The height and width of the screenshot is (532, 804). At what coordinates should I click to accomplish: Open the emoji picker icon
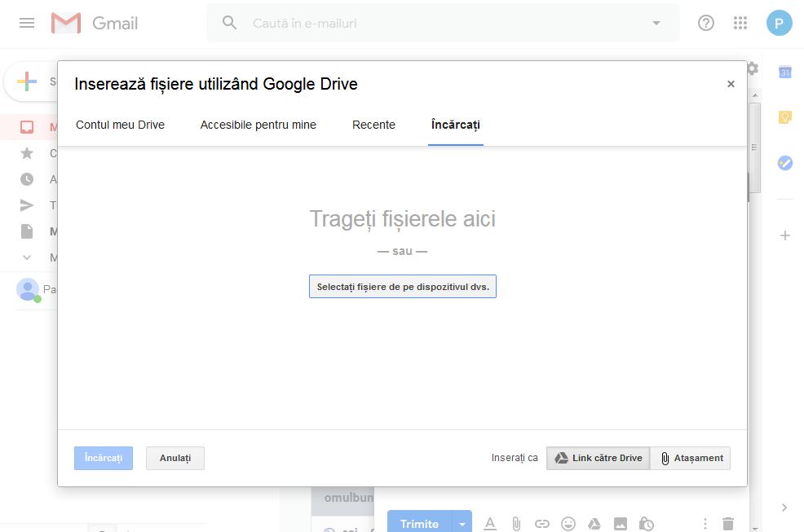568,524
